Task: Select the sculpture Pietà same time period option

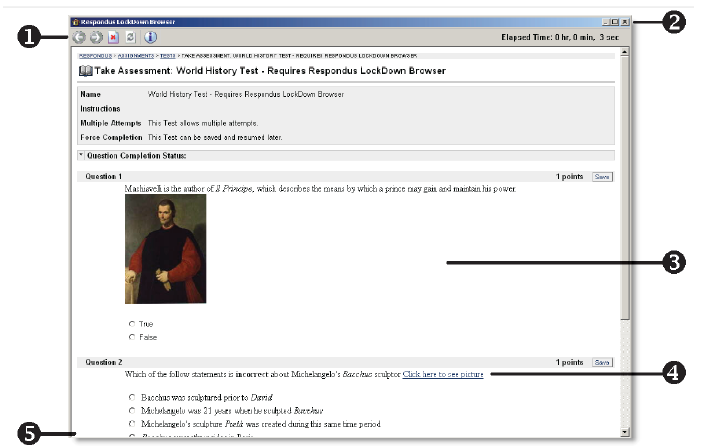Action: pyautogui.click(x=131, y=424)
